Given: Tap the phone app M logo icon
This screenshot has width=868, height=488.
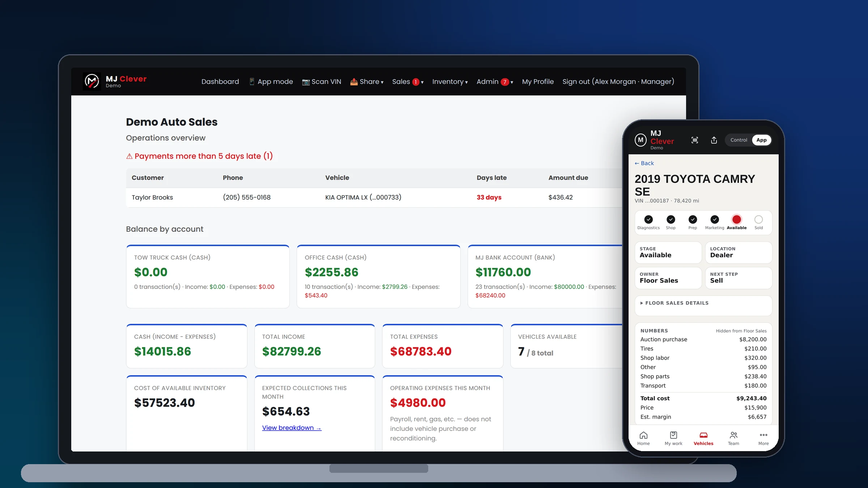Looking at the screenshot, I should (x=641, y=140).
